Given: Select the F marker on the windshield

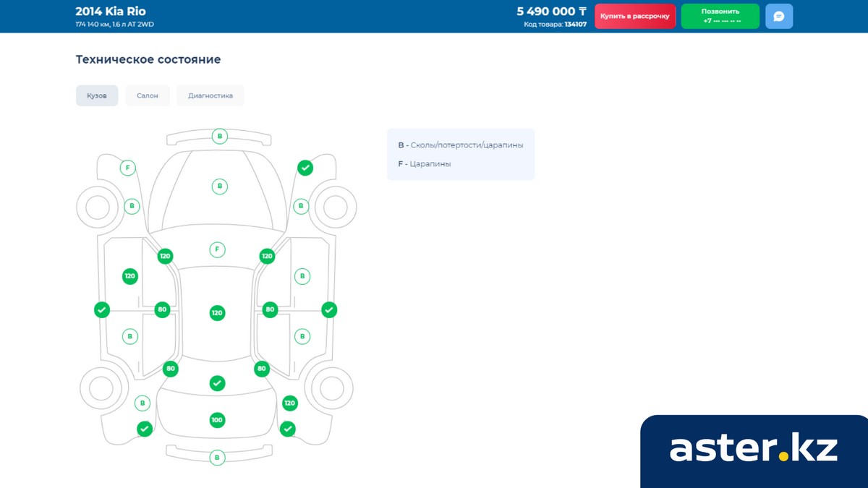Looking at the screenshot, I should [x=216, y=249].
